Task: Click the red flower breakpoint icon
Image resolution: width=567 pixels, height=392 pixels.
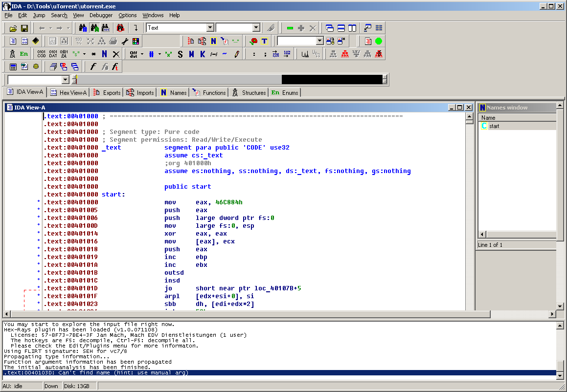Action: tap(253, 41)
